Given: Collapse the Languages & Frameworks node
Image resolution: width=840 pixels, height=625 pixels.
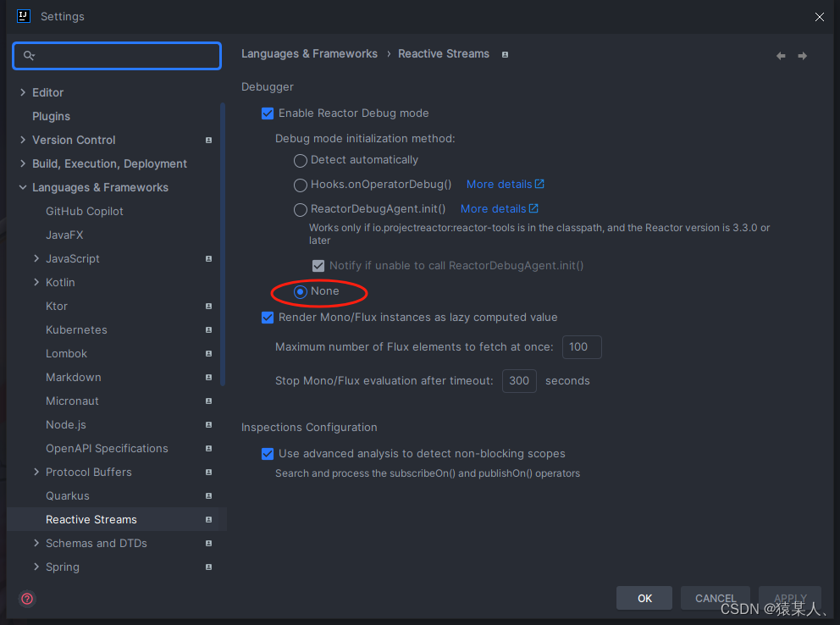Looking at the screenshot, I should [x=23, y=187].
